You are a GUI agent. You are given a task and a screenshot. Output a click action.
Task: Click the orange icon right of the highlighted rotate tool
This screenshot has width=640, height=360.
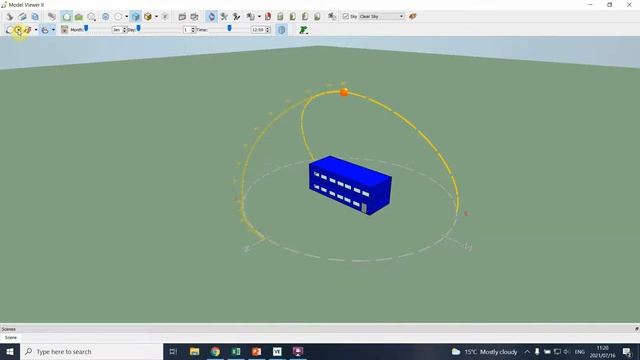27,30
